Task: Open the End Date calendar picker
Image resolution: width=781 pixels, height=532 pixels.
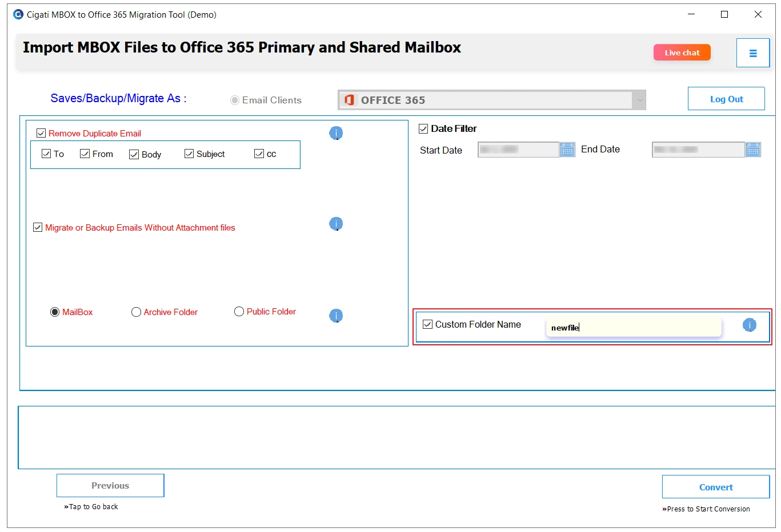Action: [x=753, y=150]
